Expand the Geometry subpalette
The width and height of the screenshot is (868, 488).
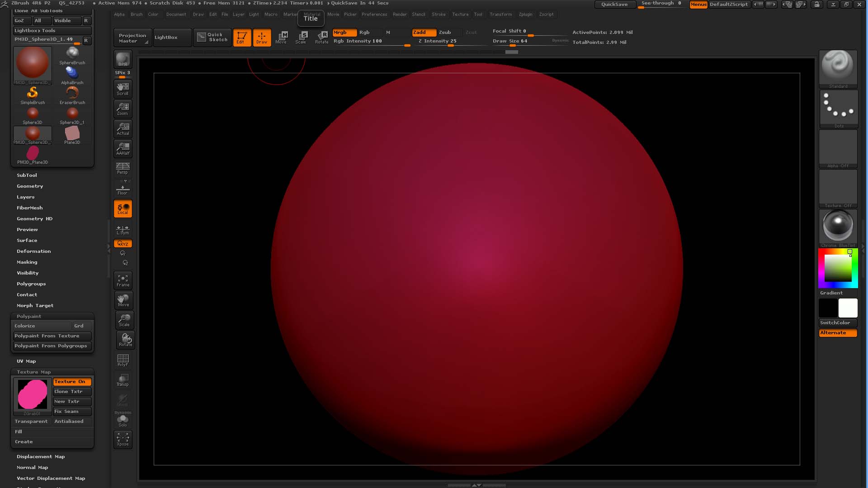pos(30,186)
